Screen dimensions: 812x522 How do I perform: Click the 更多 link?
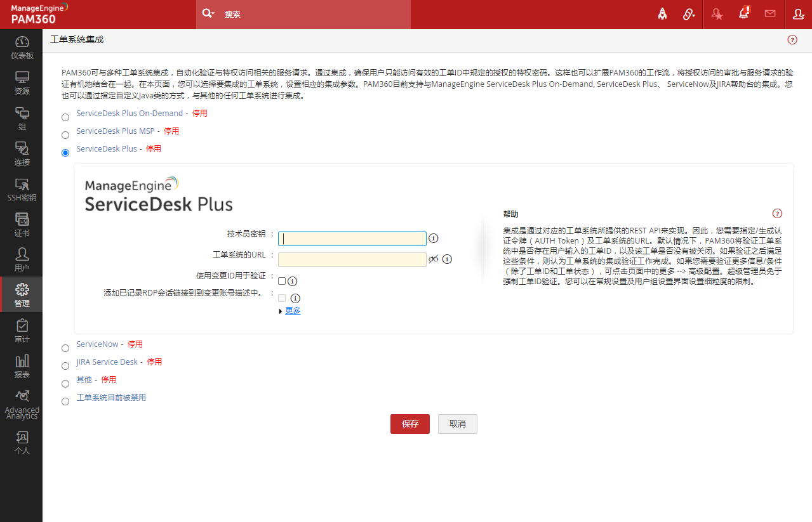point(293,311)
